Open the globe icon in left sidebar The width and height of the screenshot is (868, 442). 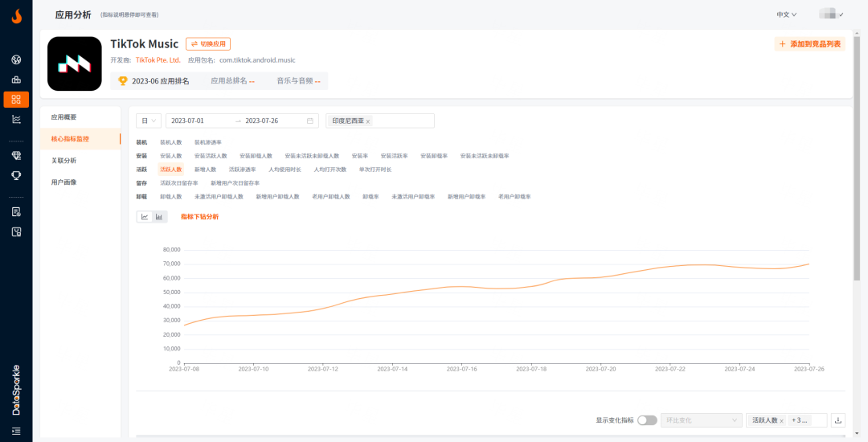16,59
